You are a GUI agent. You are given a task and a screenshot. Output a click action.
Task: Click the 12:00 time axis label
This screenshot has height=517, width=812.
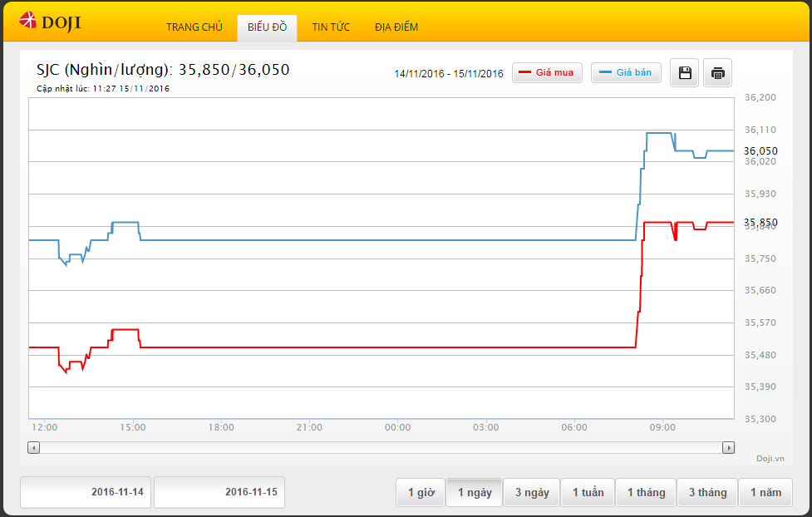[x=45, y=427]
